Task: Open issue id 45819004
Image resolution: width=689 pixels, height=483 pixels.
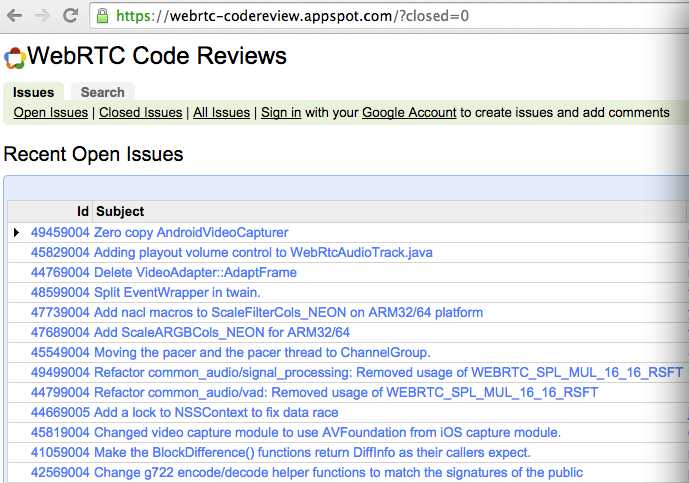Action: click(x=60, y=432)
